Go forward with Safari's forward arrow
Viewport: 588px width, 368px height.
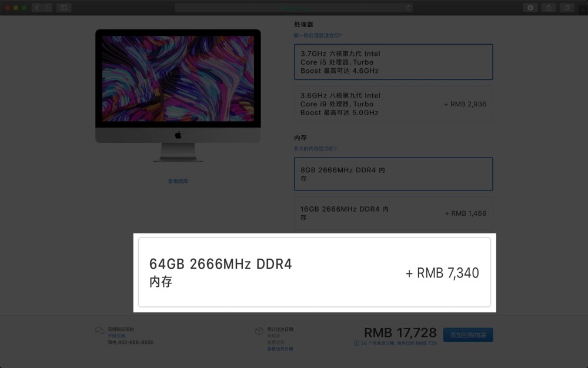(47, 8)
